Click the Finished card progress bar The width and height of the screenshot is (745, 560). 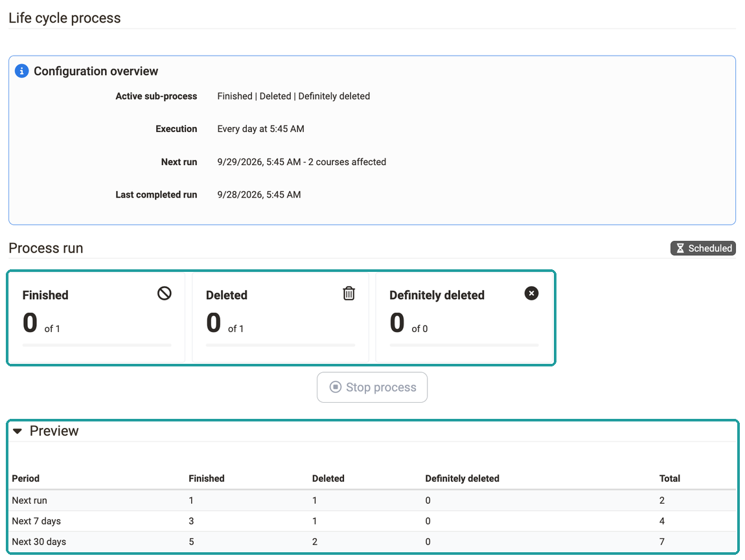click(x=97, y=345)
